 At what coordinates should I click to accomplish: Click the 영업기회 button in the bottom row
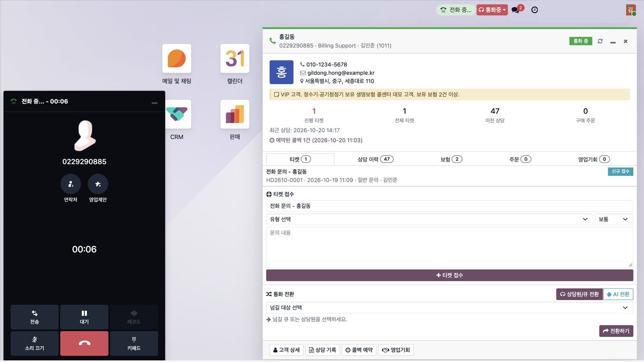(396, 350)
